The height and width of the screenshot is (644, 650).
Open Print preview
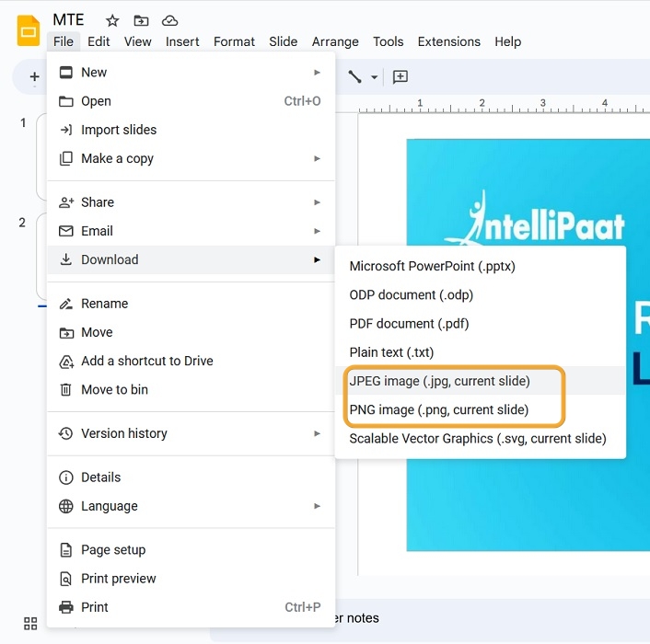(x=191, y=579)
